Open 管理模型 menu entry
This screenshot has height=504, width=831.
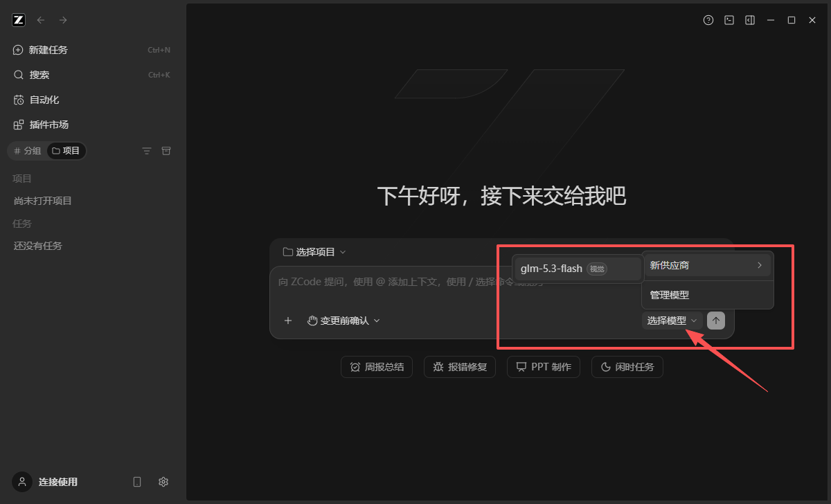pos(707,295)
